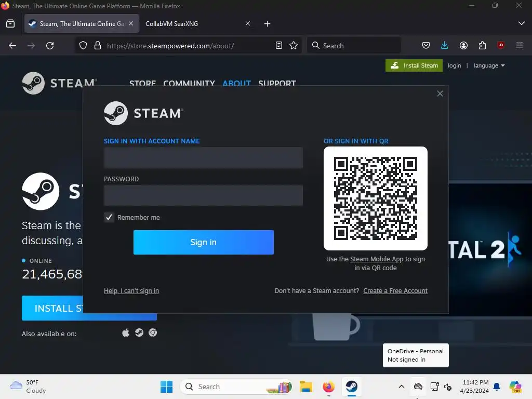532x399 pixels.
Task: Click the OneDrive tray icon
Action: click(418, 387)
